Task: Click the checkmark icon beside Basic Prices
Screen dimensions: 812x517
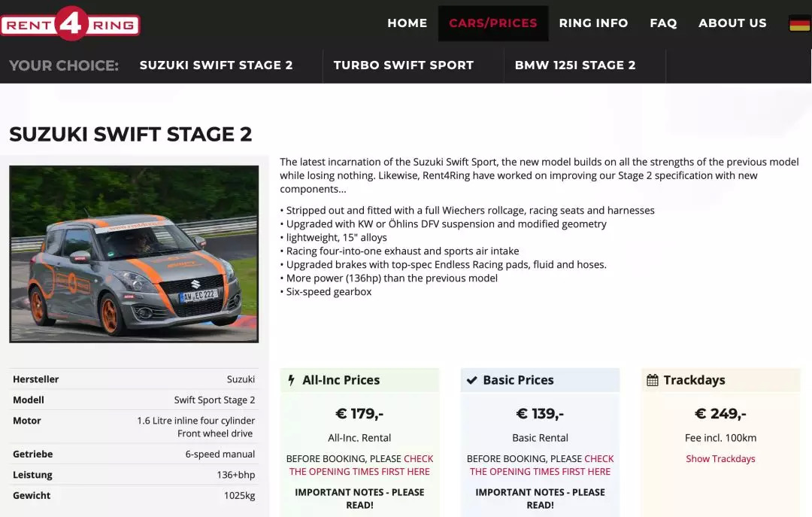Action: coord(471,380)
